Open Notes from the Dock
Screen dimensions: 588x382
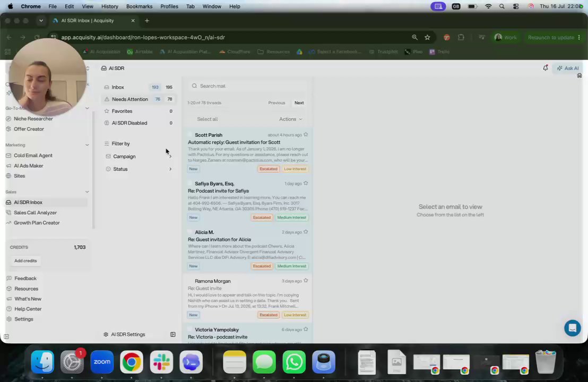click(235, 362)
